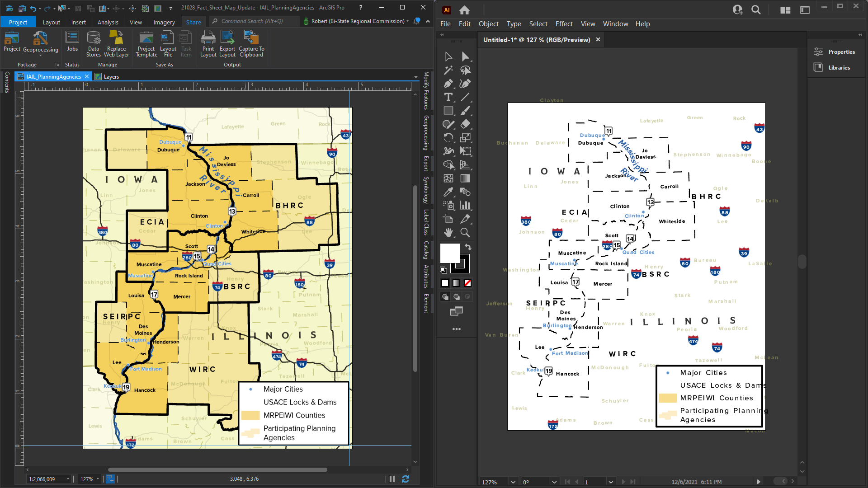Swap fill and stroke colors
Screen dimensions: 868x488
pos(468,247)
